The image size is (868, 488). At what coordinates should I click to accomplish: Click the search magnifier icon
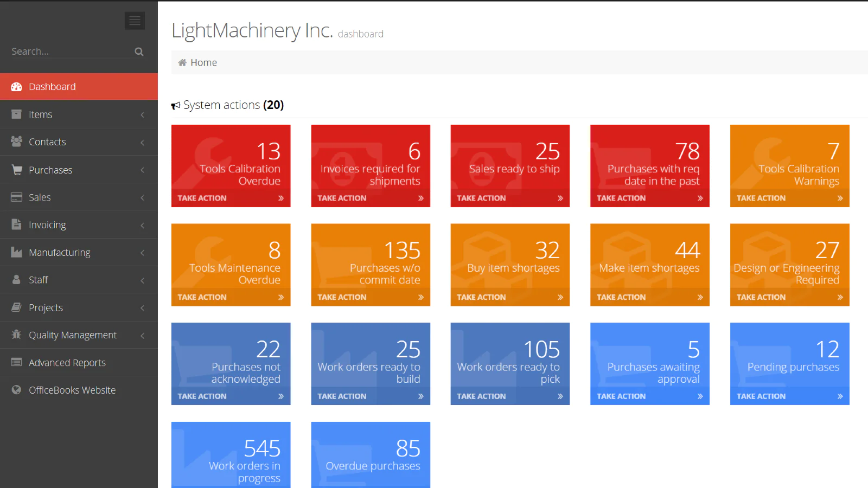[139, 52]
